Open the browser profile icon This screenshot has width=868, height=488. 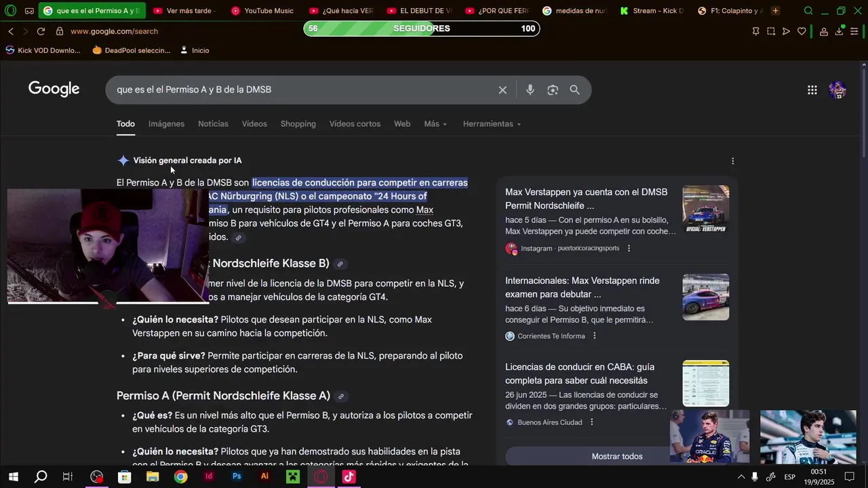[x=824, y=31]
